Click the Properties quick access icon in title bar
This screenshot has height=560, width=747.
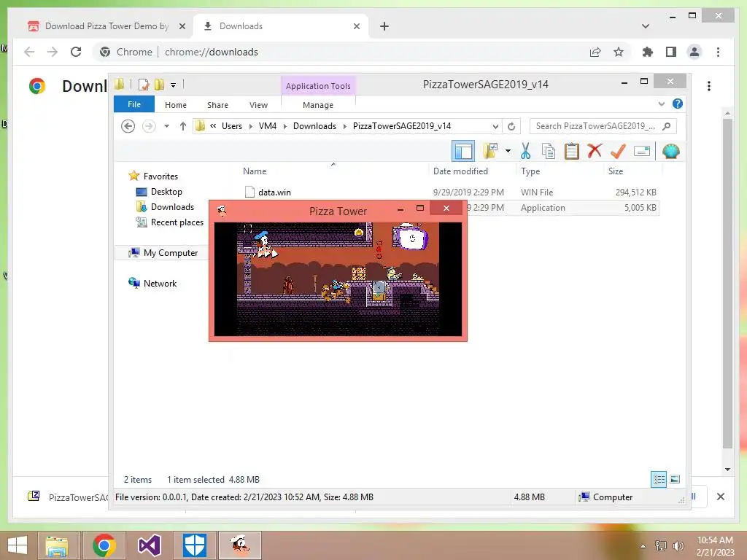144,85
